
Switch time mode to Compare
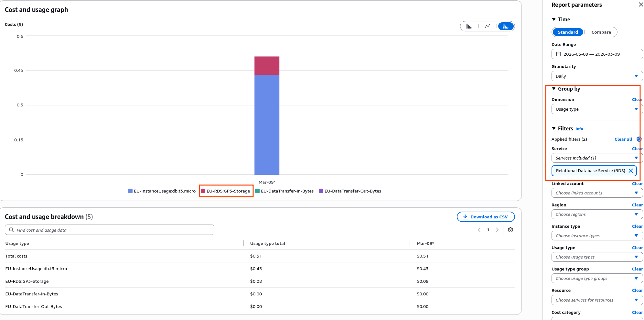pos(601,32)
